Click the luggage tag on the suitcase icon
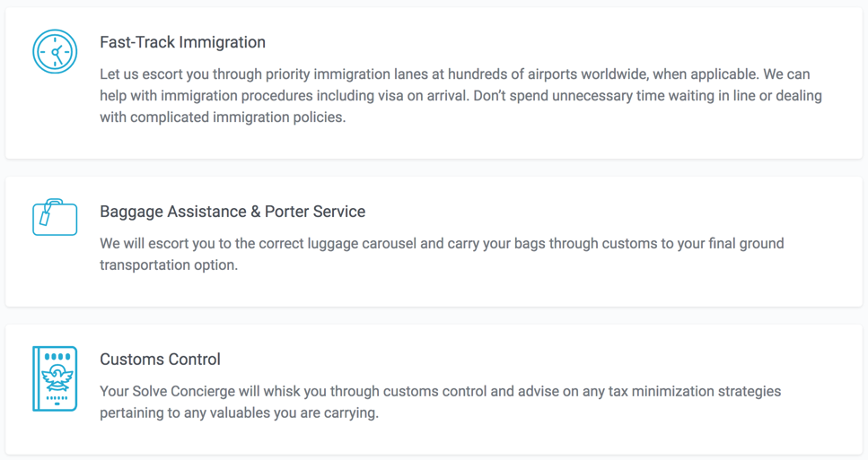 (46, 215)
